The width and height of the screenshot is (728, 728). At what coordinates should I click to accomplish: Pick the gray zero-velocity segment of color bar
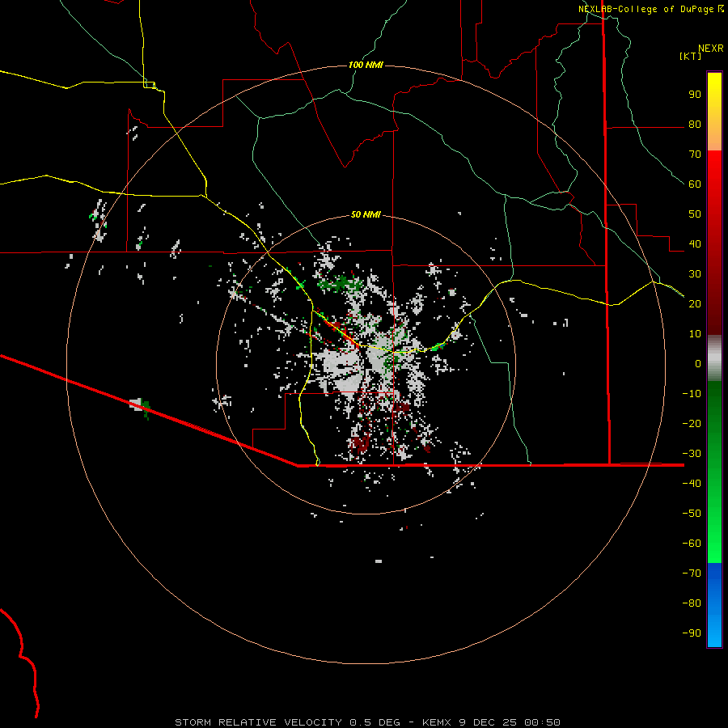[x=714, y=358]
